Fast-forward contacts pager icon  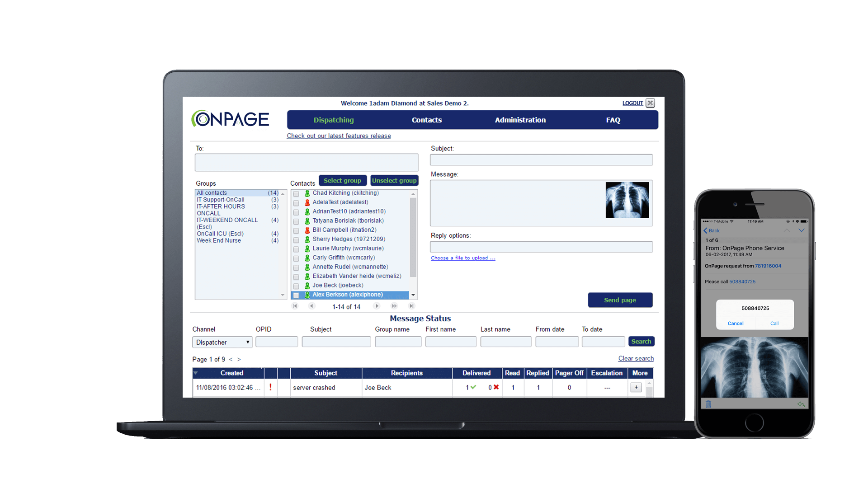(x=394, y=306)
